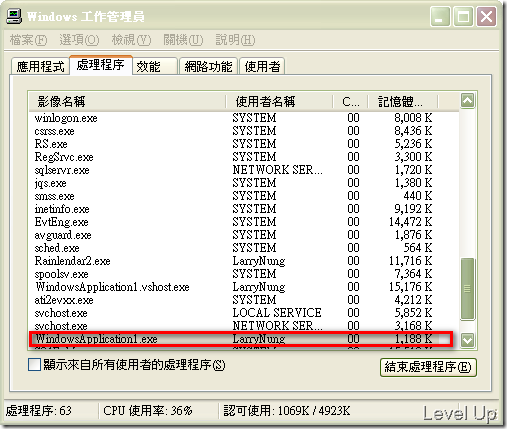Select the EvtEng.exe process row
507x429 pixels.
(x=244, y=222)
